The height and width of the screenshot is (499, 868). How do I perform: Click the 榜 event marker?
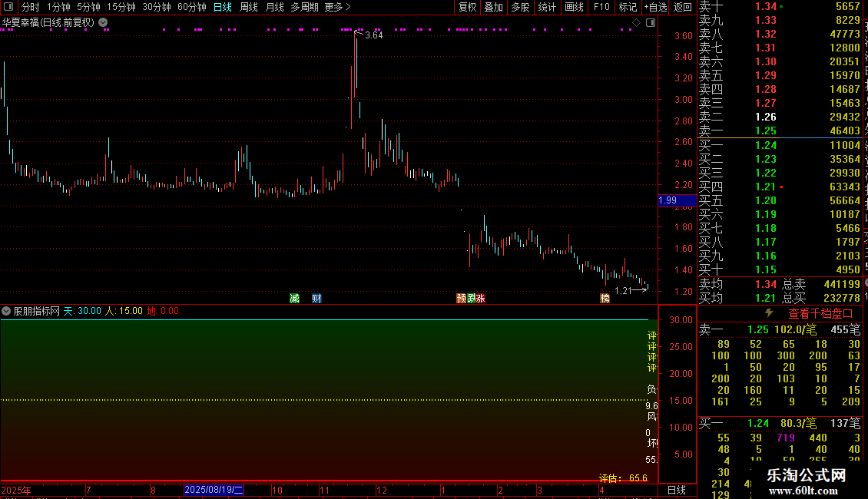[605, 298]
